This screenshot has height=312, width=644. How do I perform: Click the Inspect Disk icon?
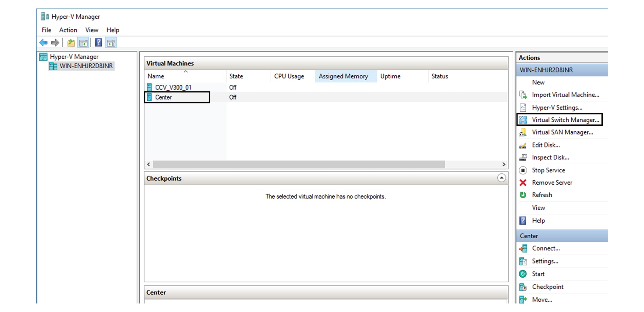click(x=523, y=157)
